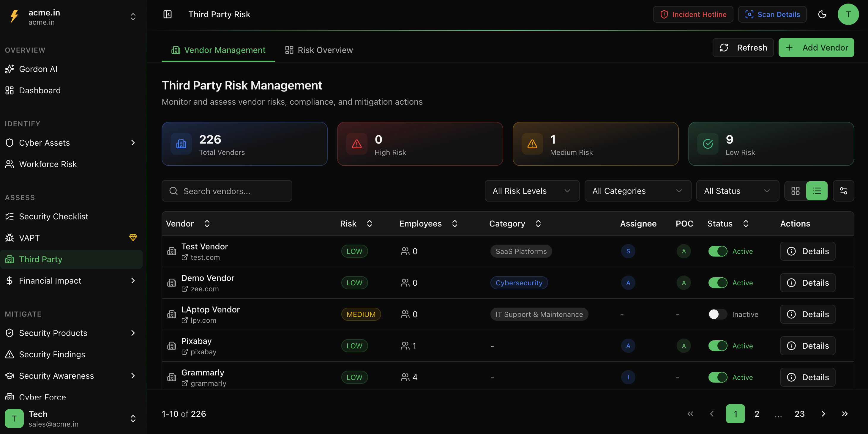This screenshot has width=868, height=434.
Task: Toggle dark mode moon icon
Action: point(822,14)
